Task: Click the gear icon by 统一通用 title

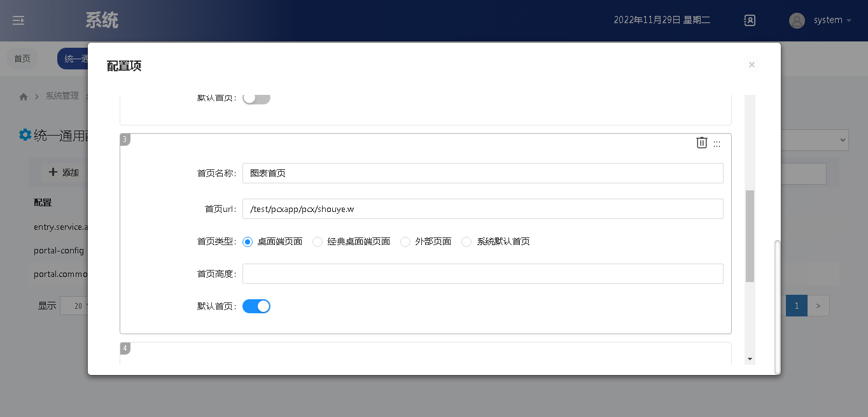Action: click(x=25, y=135)
